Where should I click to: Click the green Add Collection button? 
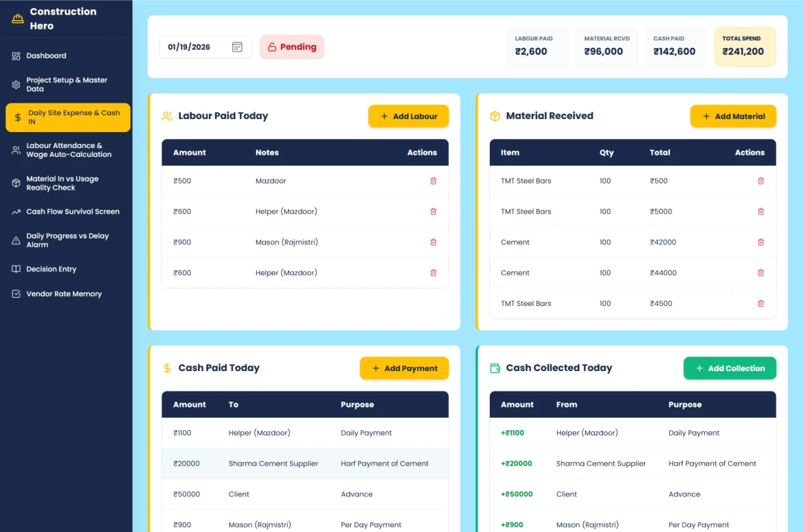coord(729,368)
